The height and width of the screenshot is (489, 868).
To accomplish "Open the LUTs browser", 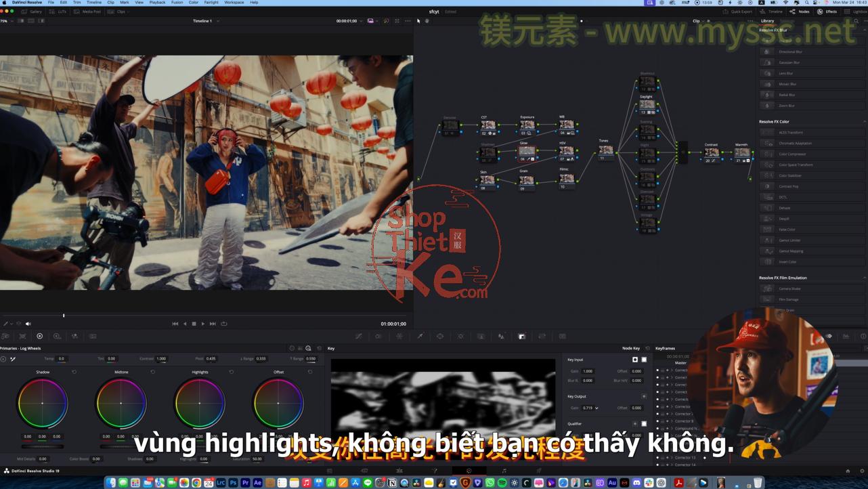I will (x=59, y=12).
